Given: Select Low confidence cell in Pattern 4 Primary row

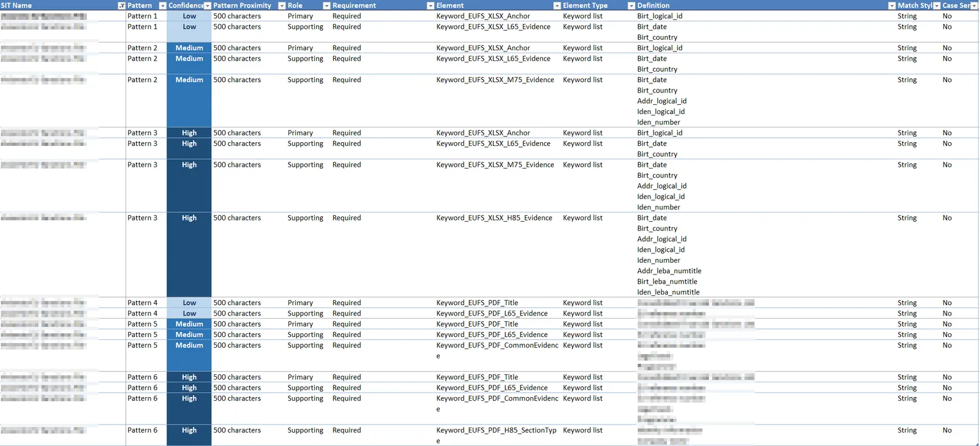Looking at the screenshot, I should coord(189,303).
